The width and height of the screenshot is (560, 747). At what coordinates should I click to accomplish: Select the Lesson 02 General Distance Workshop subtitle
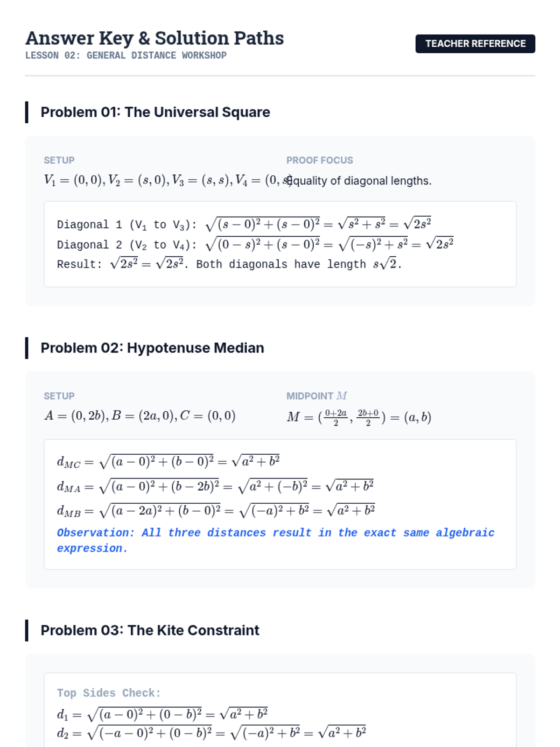pyautogui.click(x=126, y=56)
